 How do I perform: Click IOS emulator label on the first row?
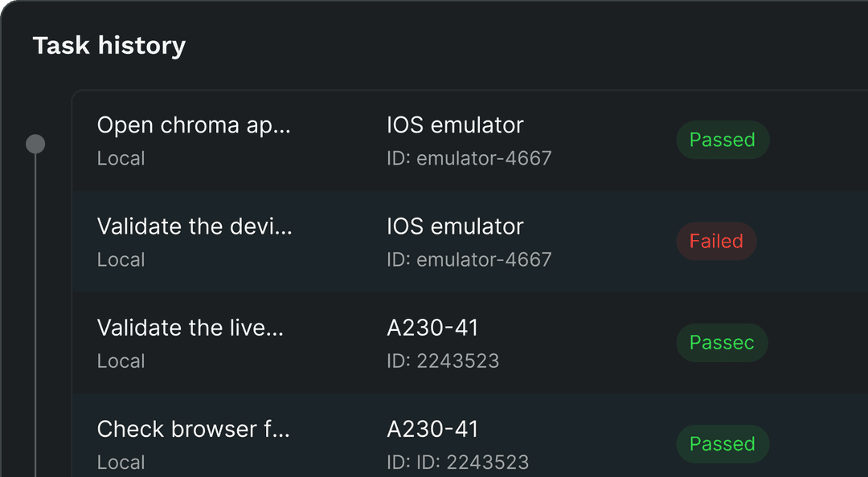(x=455, y=125)
